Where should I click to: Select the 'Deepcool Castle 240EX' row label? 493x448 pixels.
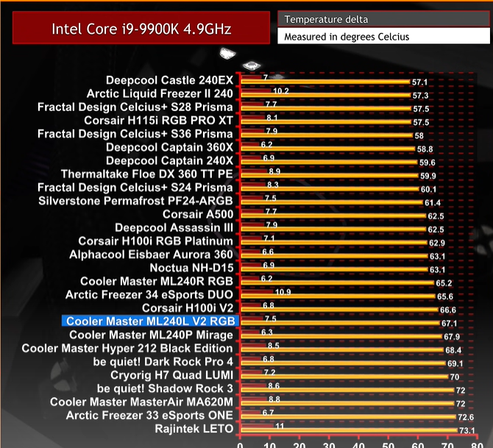[169, 80]
